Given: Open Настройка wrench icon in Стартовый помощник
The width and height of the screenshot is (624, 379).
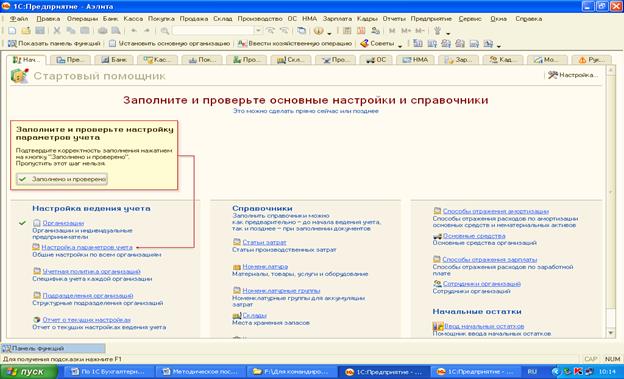Looking at the screenshot, I should point(552,75).
